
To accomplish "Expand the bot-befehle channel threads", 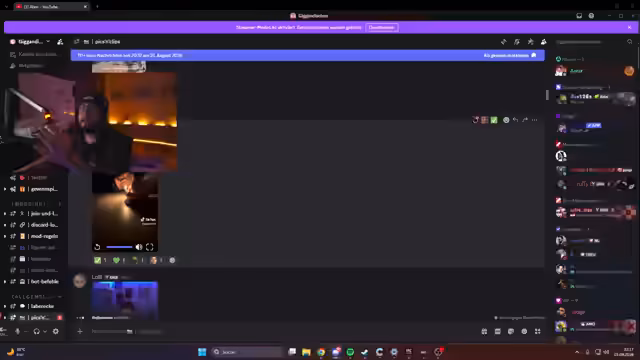I will [5, 282].
